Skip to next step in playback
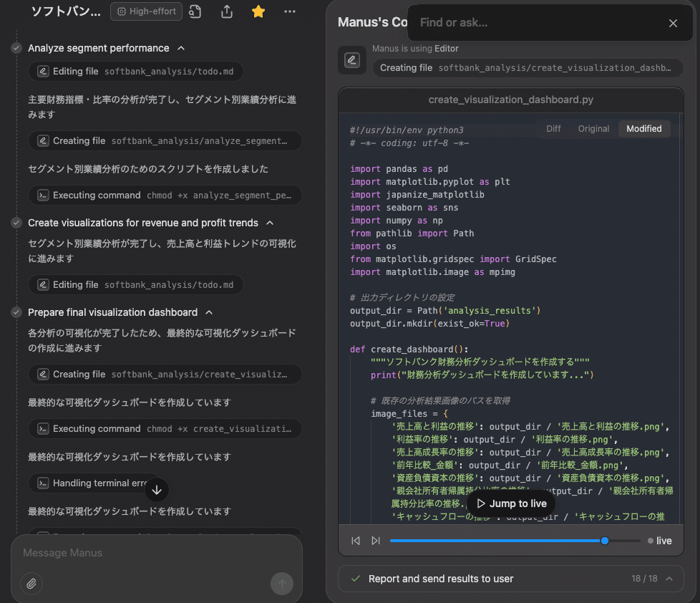Viewport: 700px width, 603px height. pos(376,541)
